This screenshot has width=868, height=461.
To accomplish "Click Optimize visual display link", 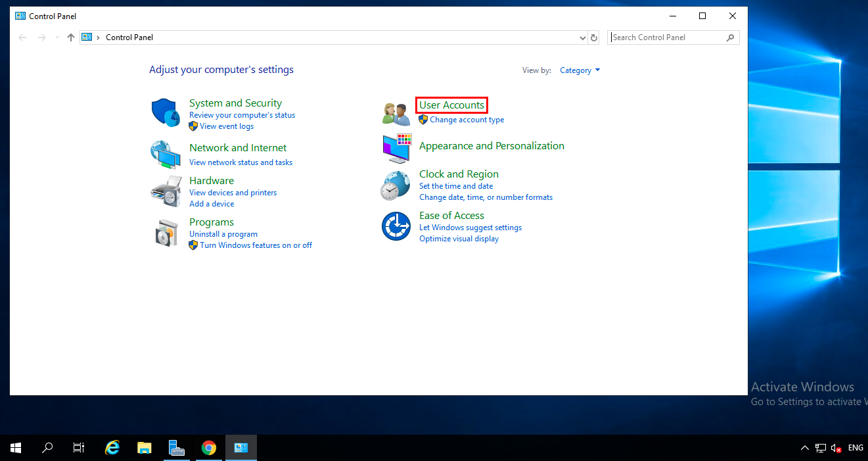I will pos(459,239).
